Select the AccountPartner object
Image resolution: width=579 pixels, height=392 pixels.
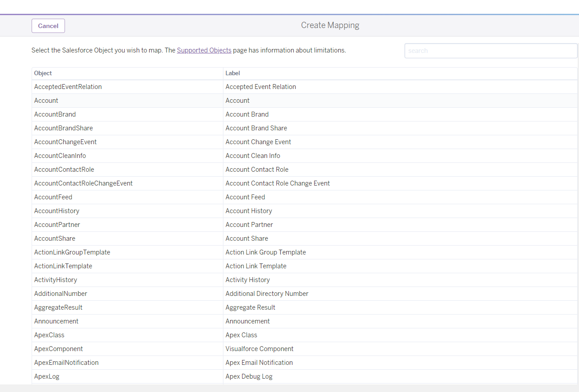coord(57,225)
